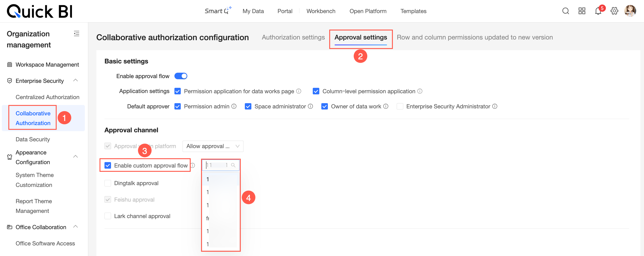This screenshot has height=256, width=644.
Task: Open the Allow approval dropdown
Action: pos(213,146)
